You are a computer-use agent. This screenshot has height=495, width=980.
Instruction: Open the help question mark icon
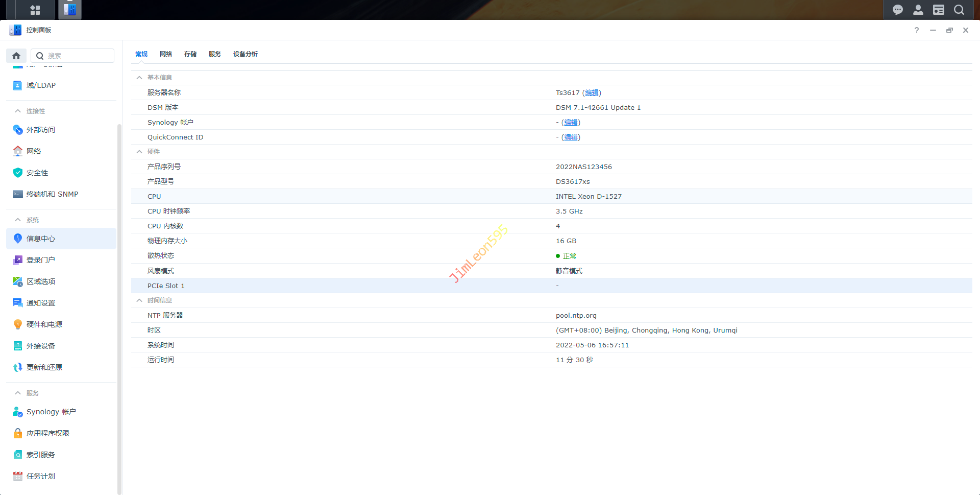click(916, 30)
